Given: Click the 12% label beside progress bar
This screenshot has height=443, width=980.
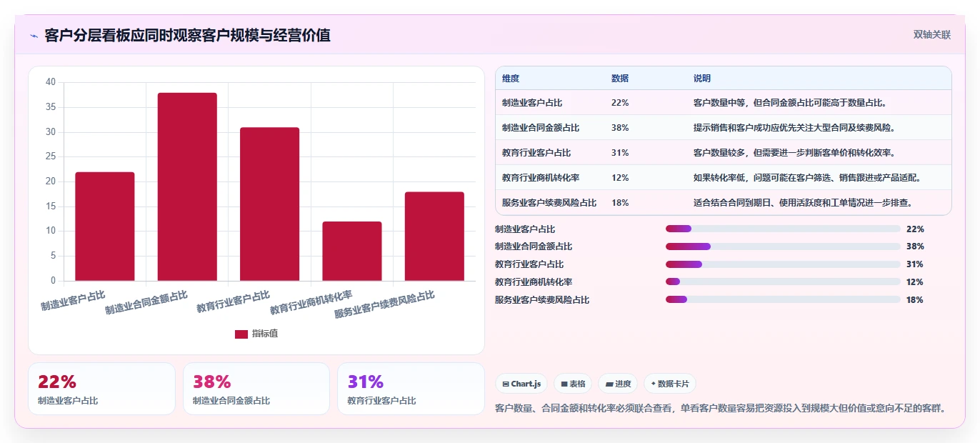Looking at the screenshot, I should click(915, 282).
